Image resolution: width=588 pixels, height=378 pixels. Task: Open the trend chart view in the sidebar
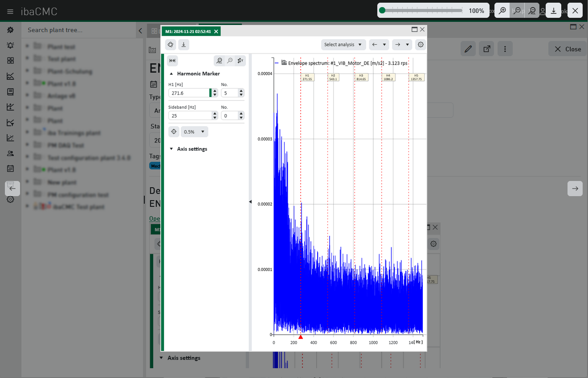10,76
